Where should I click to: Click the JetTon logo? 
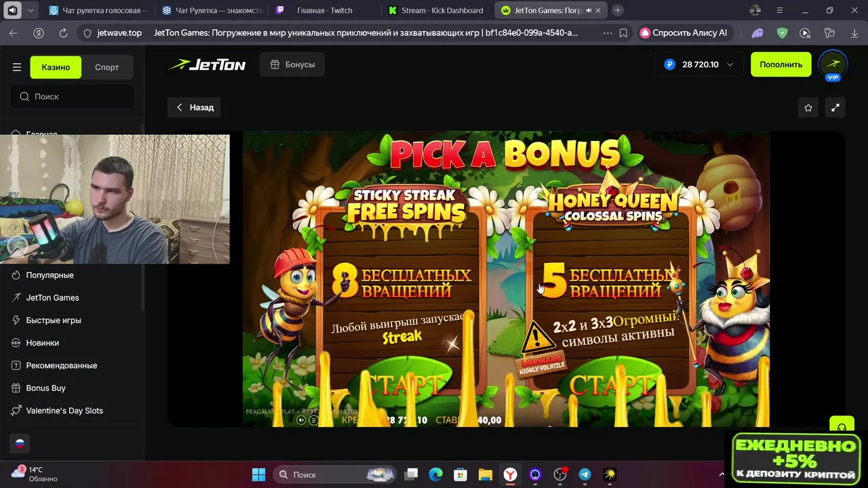tap(207, 64)
